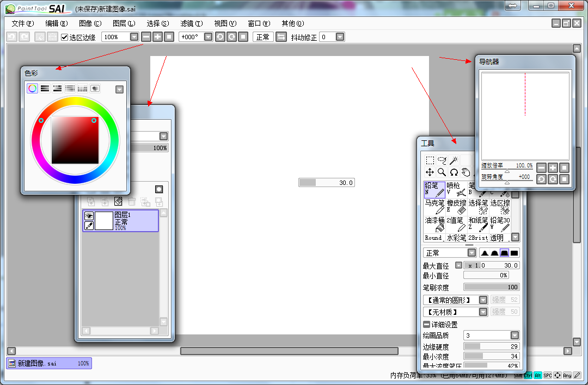The image size is (588, 385).
Task: Open 【通常的圆形】 brush shape dropdown
Action: click(x=483, y=300)
